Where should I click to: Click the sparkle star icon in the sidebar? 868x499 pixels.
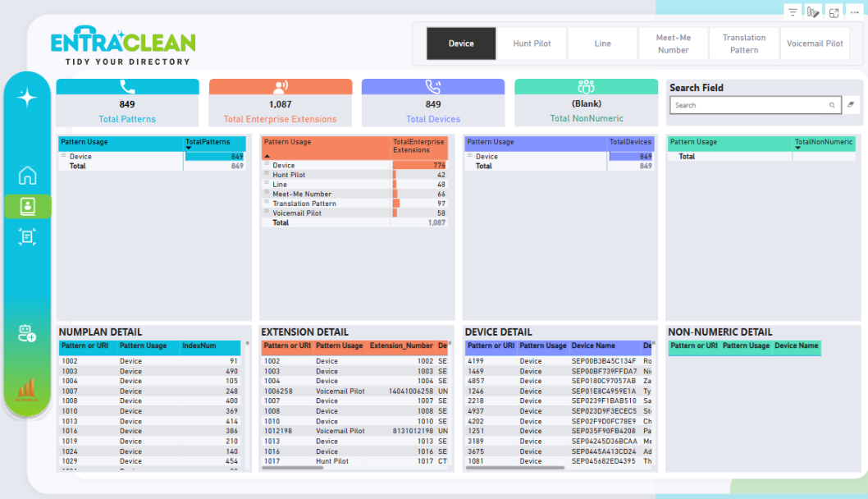click(26, 98)
